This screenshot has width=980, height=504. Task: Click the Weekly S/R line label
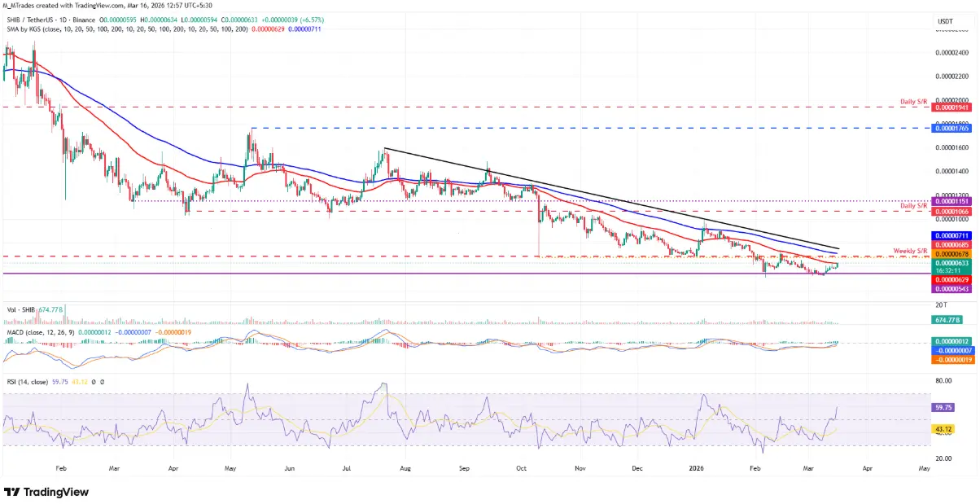point(911,251)
